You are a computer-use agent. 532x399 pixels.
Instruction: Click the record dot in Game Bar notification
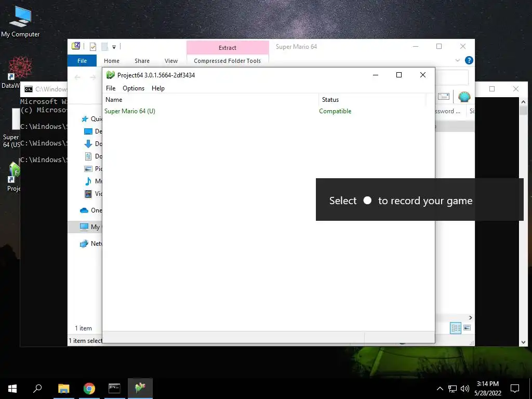click(367, 201)
